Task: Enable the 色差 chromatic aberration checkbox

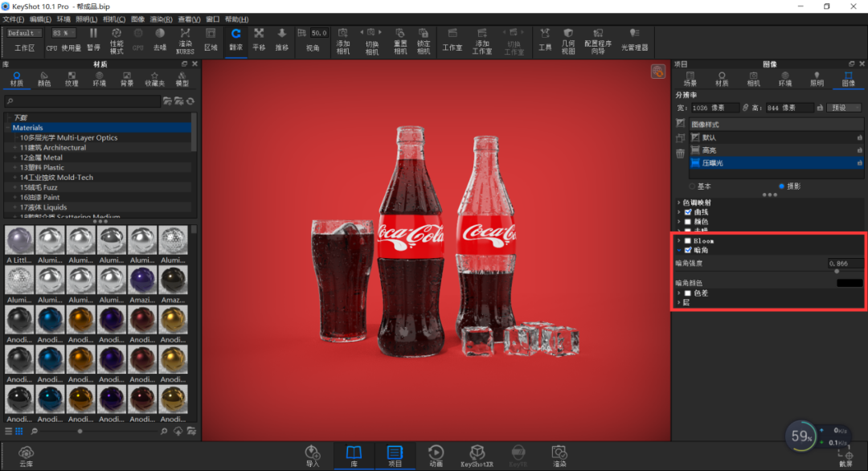Action: click(687, 293)
